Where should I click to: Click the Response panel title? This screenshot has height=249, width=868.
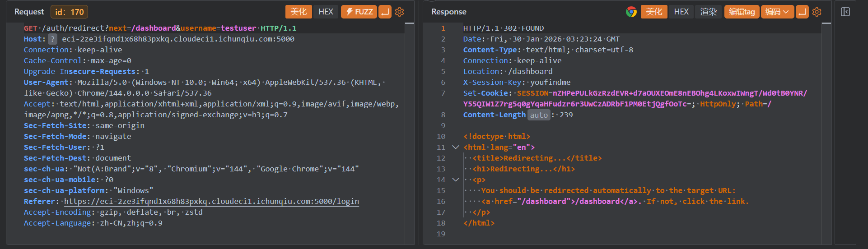point(449,12)
